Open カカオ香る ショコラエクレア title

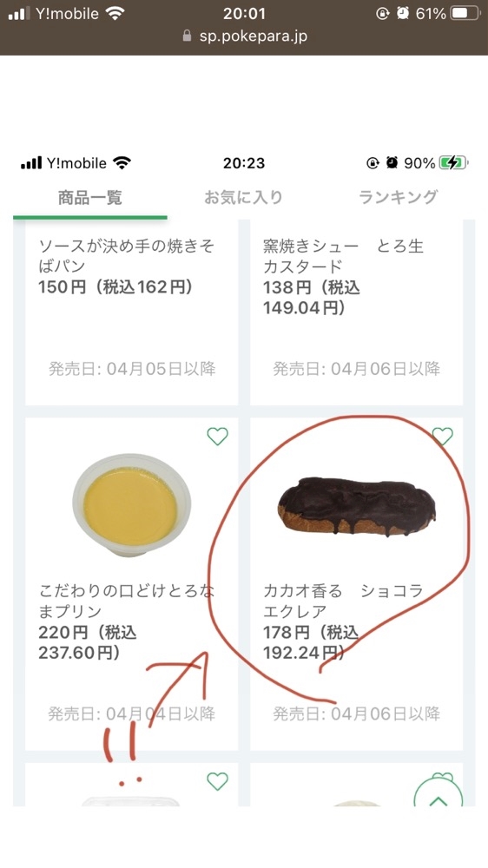(344, 602)
